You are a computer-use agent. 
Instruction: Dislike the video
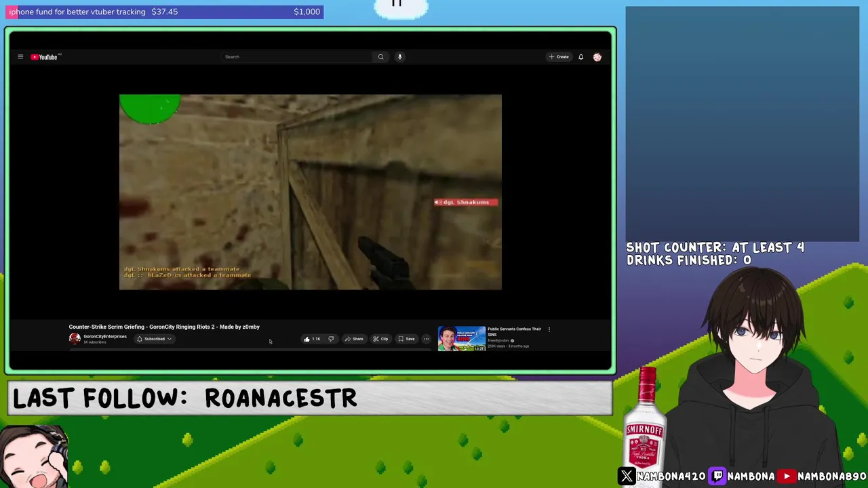[331, 339]
